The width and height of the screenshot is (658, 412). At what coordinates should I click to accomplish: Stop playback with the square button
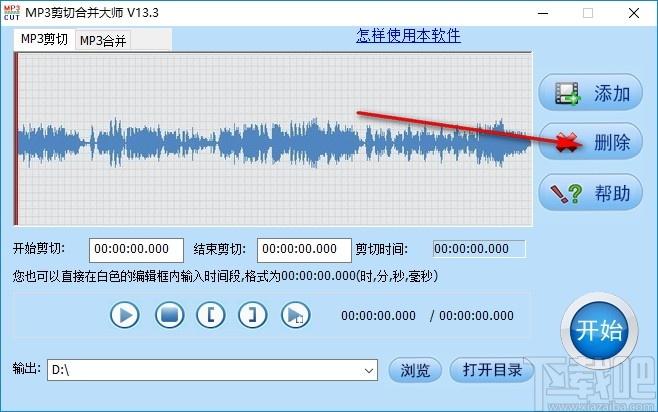point(169,315)
